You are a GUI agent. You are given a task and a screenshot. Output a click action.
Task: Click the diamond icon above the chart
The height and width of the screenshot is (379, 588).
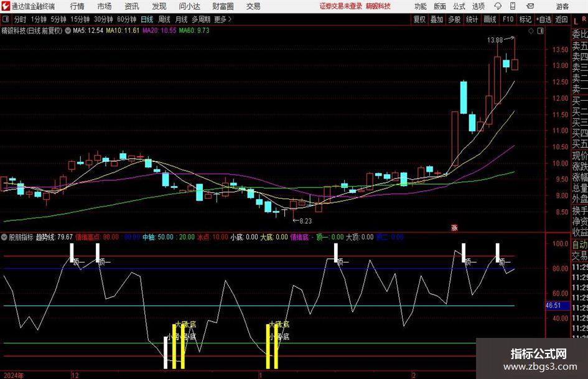[531, 31]
